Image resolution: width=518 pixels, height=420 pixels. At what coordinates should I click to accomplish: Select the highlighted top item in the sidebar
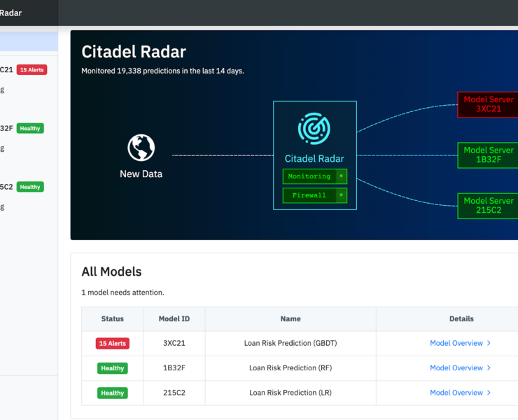(x=29, y=43)
